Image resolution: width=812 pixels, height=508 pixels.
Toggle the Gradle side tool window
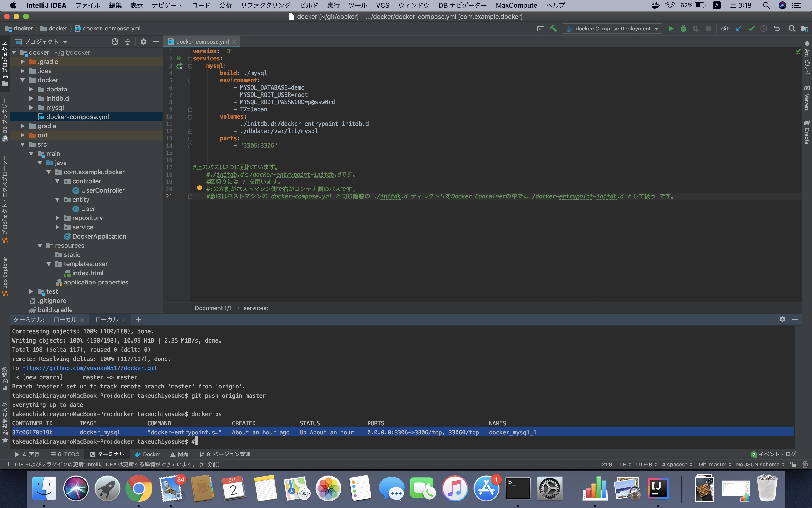pos(807,132)
